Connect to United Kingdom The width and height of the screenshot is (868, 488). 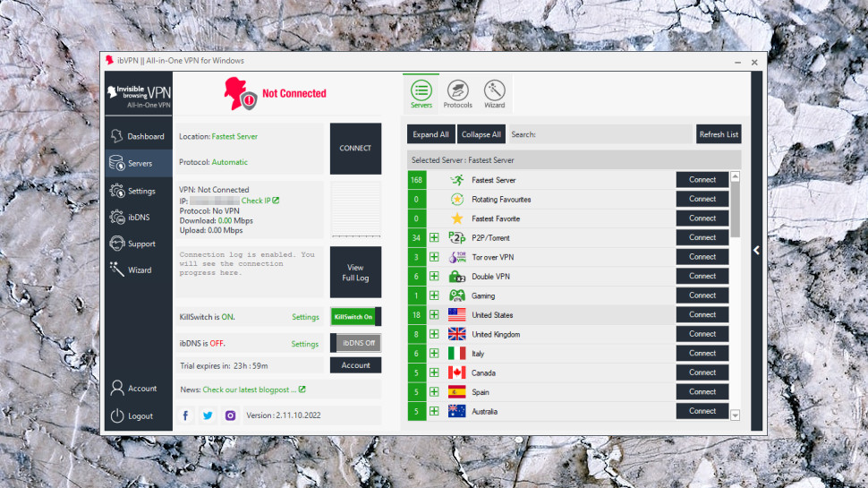702,334
